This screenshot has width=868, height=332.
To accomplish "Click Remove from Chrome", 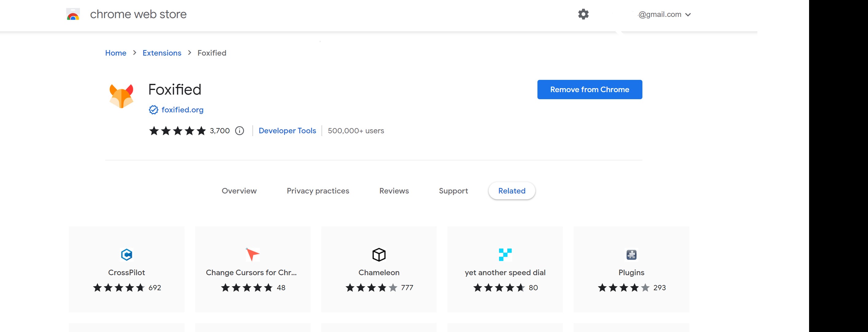I will click(x=590, y=89).
